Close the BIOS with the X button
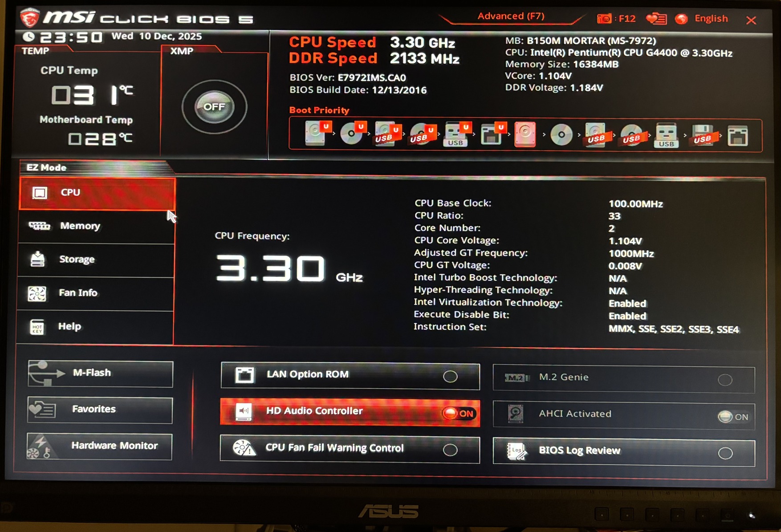The image size is (781, 532). pyautogui.click(x=751, y=20)
